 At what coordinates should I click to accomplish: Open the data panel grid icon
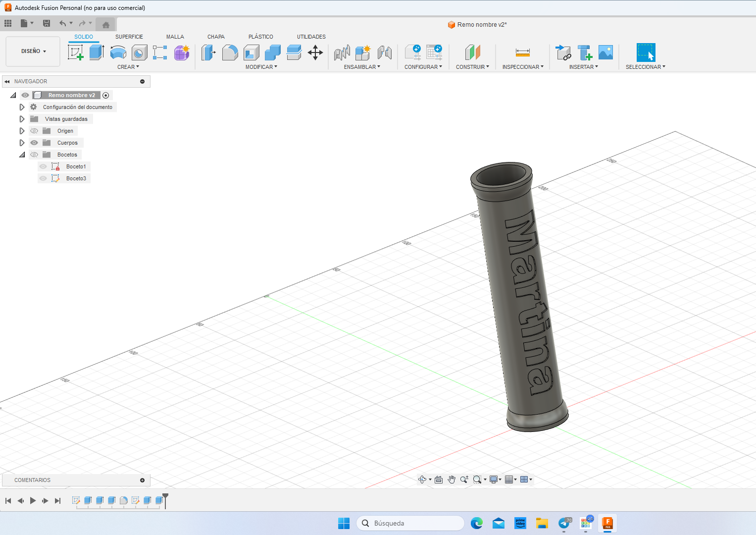pos(8,23)
